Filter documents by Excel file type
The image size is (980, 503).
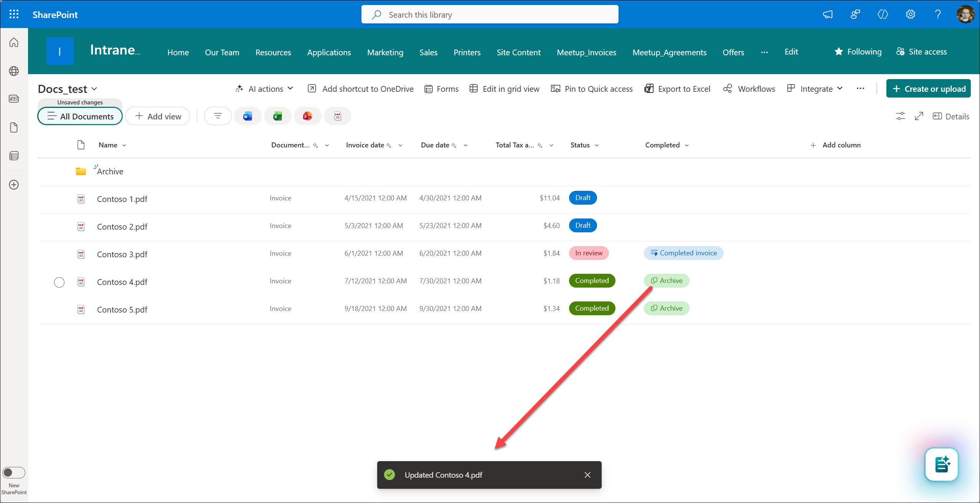pyautogui.click(x=277, y=116)
